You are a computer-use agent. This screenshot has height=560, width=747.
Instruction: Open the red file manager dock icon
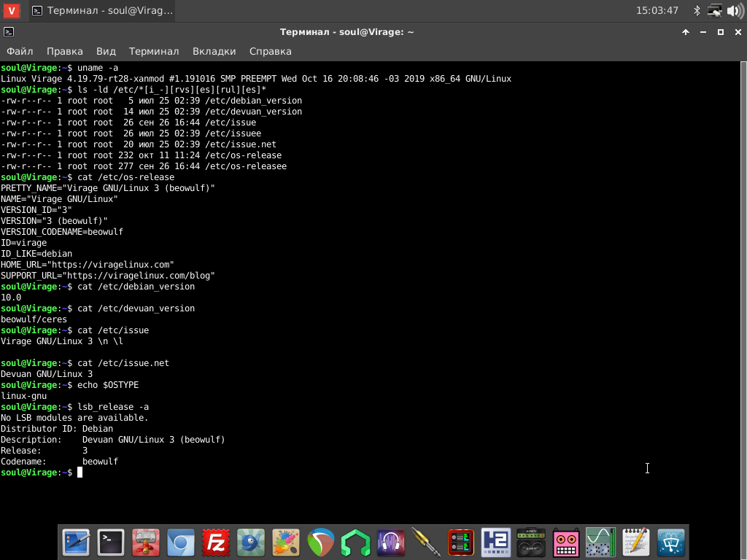click(146, 542)
